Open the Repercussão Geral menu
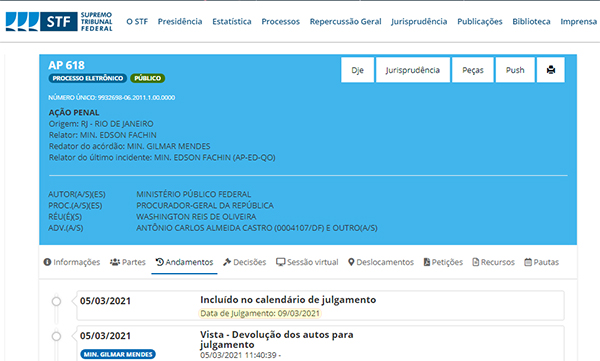This screenshot has height=361, width=600. click(x=346, y=21)
